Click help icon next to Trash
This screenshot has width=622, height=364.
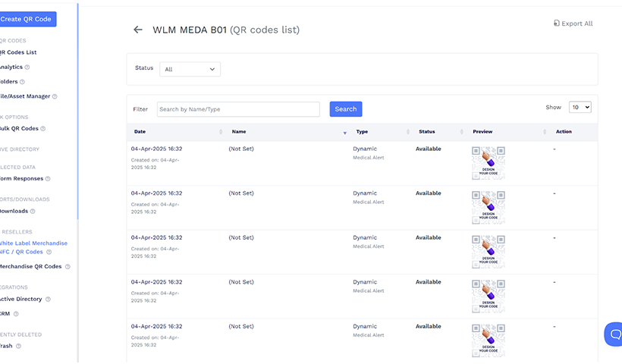pos(19,346)
